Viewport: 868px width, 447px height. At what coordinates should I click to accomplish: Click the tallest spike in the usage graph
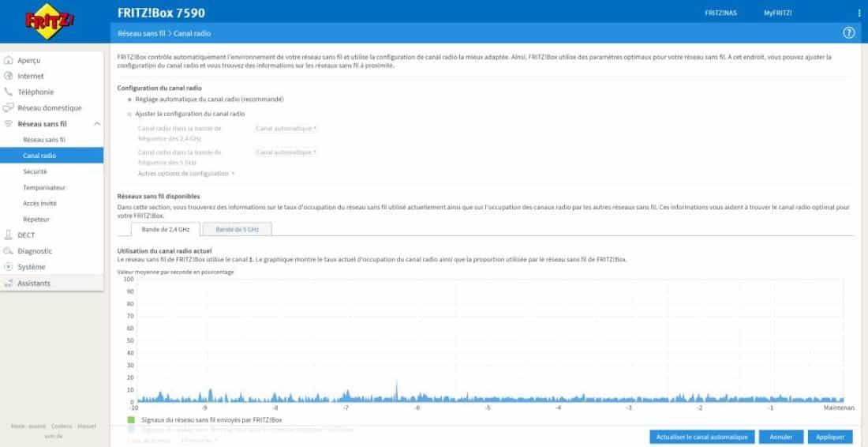[396, 390]
